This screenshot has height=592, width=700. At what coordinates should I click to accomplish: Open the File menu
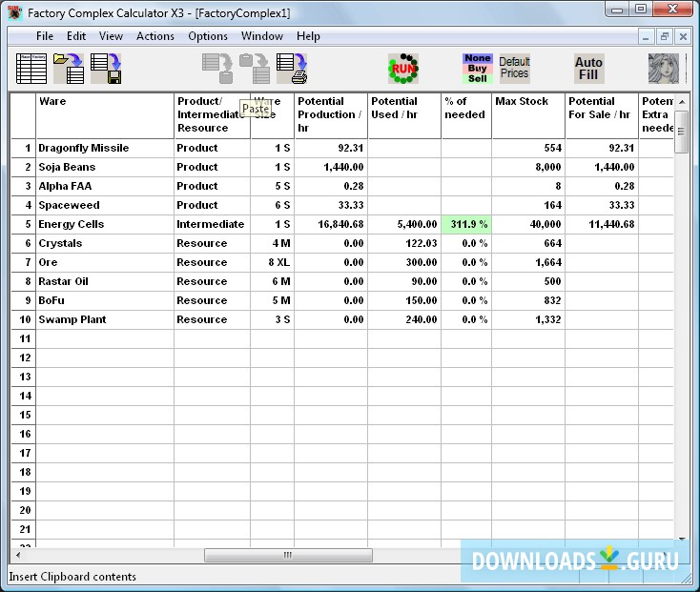pos(45,36)
